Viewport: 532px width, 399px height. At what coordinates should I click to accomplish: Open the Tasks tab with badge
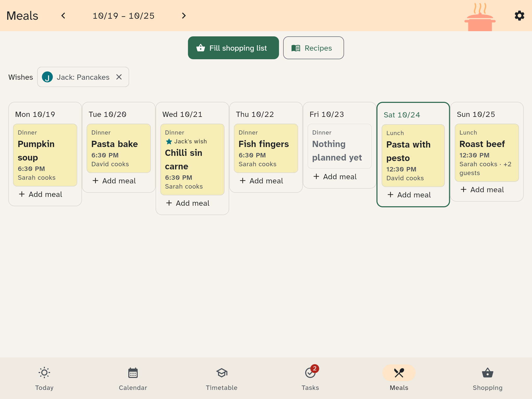click(310, 378)
